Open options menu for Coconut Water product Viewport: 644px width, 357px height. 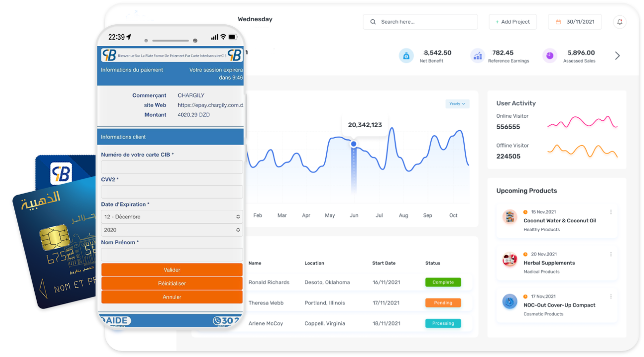pos(611,212)
